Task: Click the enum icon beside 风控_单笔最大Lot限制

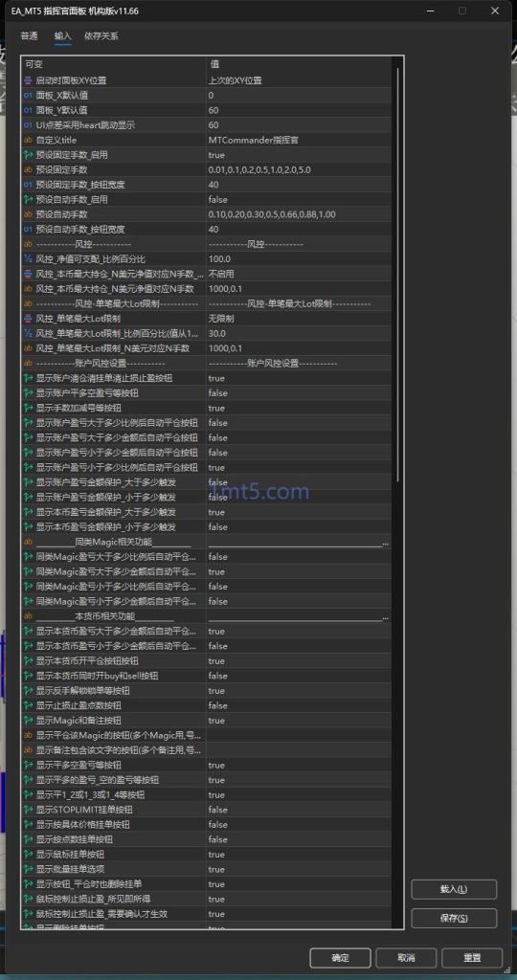Action: coord(28,319)
